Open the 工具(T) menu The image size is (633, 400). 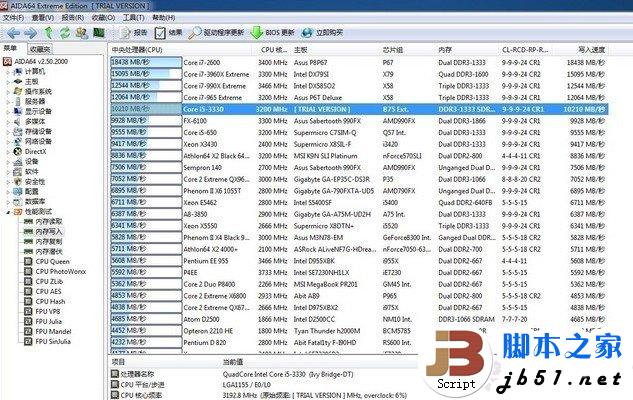tap(134, 18)
